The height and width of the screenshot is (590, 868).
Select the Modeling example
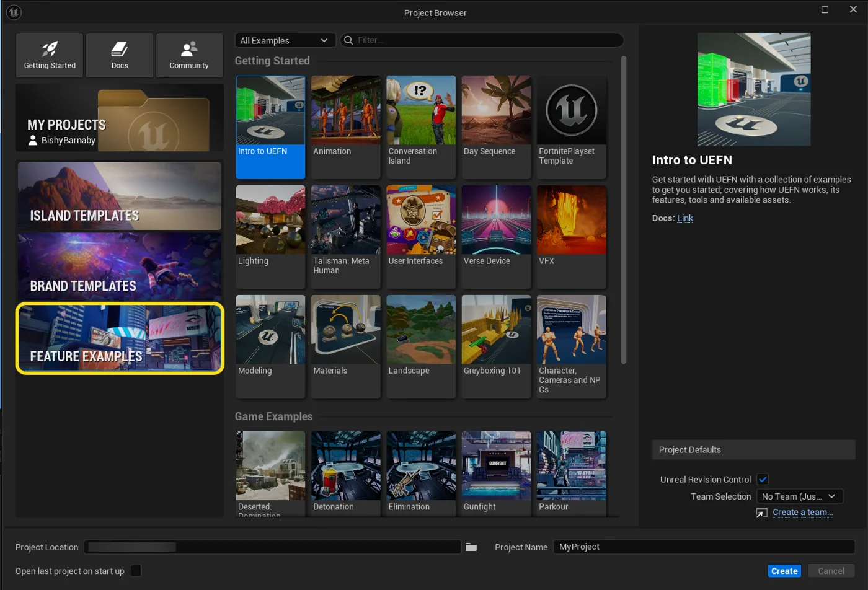pos(270,346)
